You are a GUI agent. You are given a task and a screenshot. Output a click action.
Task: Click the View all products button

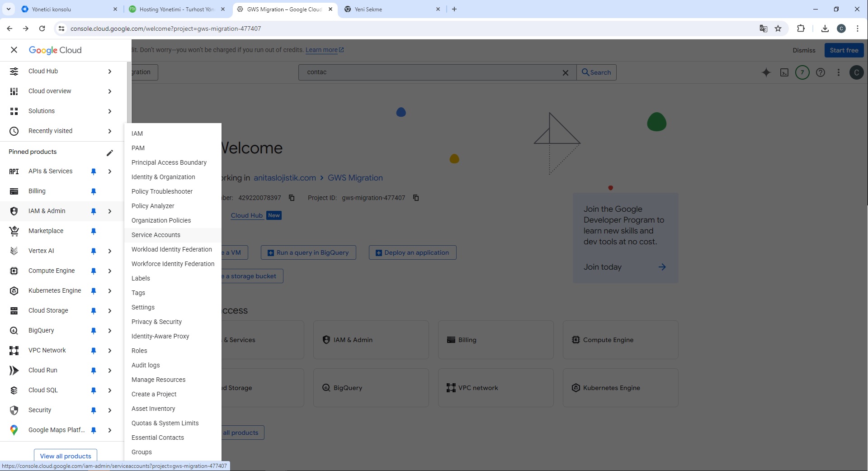66,456
